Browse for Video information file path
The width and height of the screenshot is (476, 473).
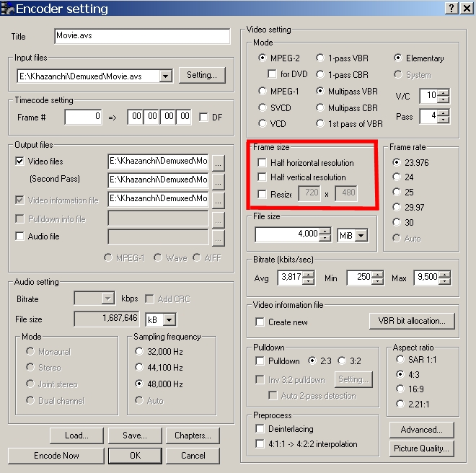click(219, 200)
